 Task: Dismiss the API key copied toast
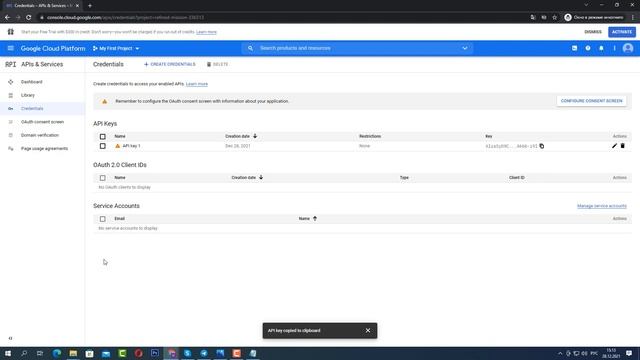pos(368,331)
